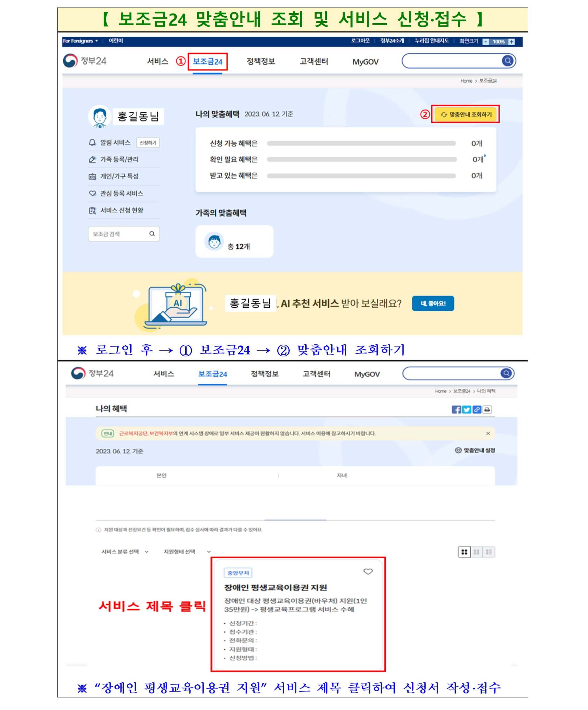This screenshot has height=710, width=588.
Task: Click the 확인 필요 혜택은 progress bar
Action: click(x=361, y=159)
